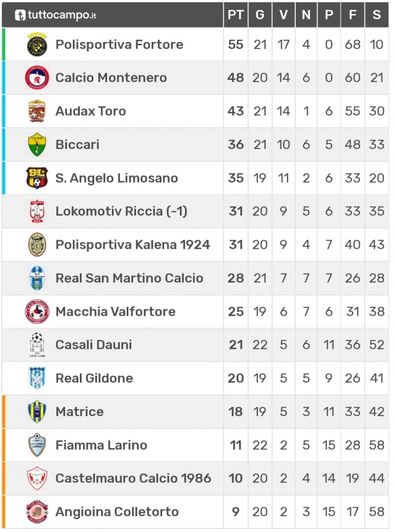394x532 pixels.
Task: Select the Matrice blue-yellow shield crest
Action: pos(37,411)
